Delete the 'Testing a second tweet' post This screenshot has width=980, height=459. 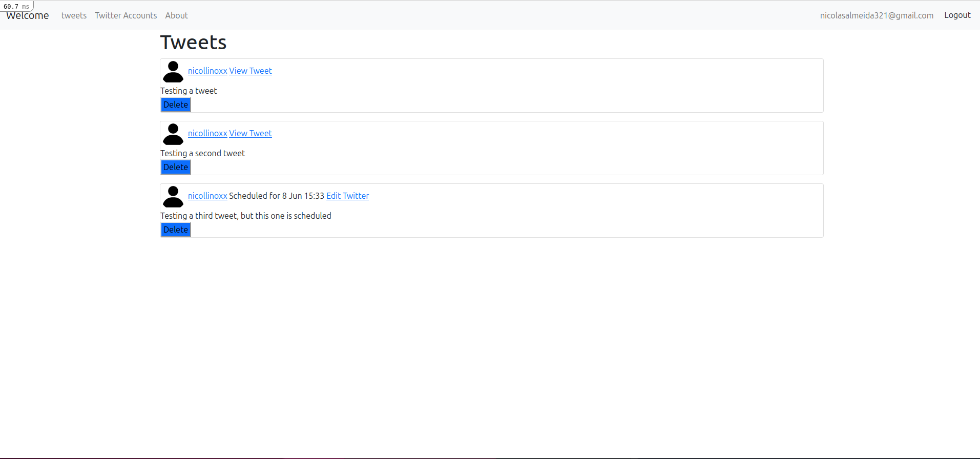tap(176, 167)
